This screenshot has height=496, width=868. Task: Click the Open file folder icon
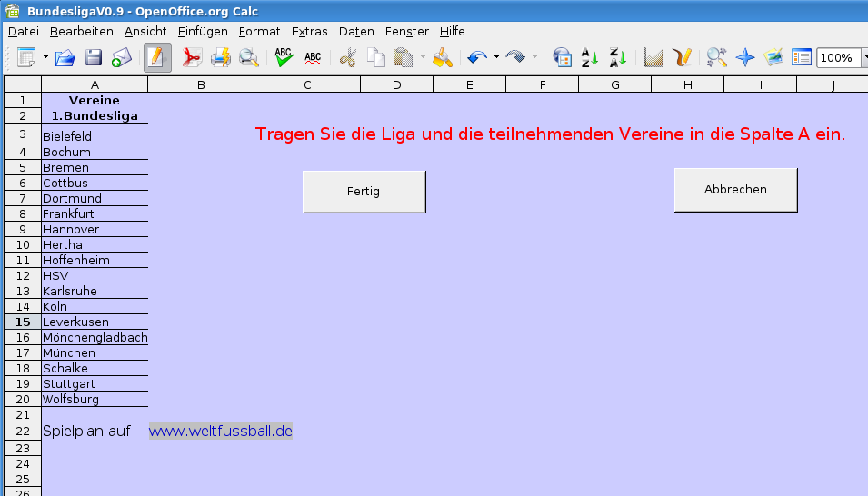tap(65, 58)
